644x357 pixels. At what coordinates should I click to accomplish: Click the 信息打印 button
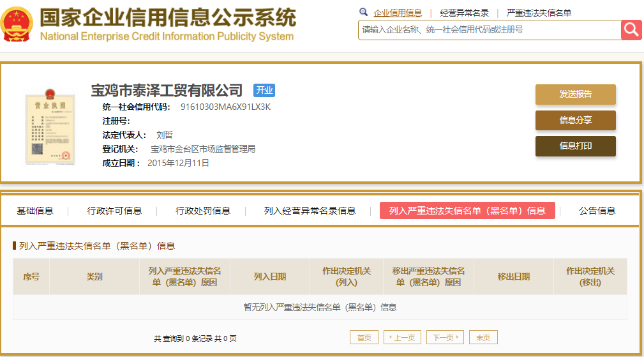(576, 146)
